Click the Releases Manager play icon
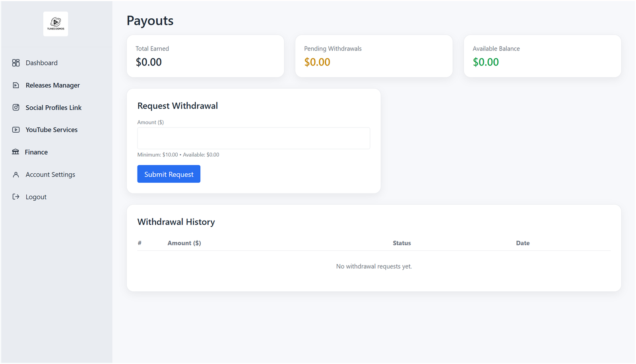The image size is (636, 364). pos(16,85)
